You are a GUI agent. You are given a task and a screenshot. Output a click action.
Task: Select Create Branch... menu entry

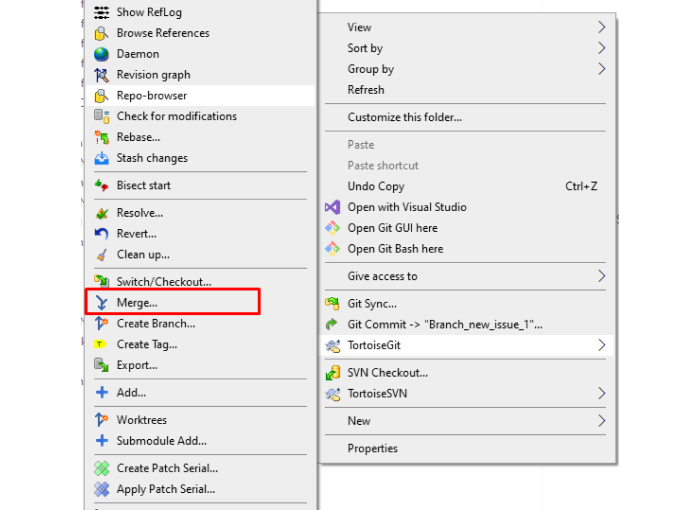(200, 324)
